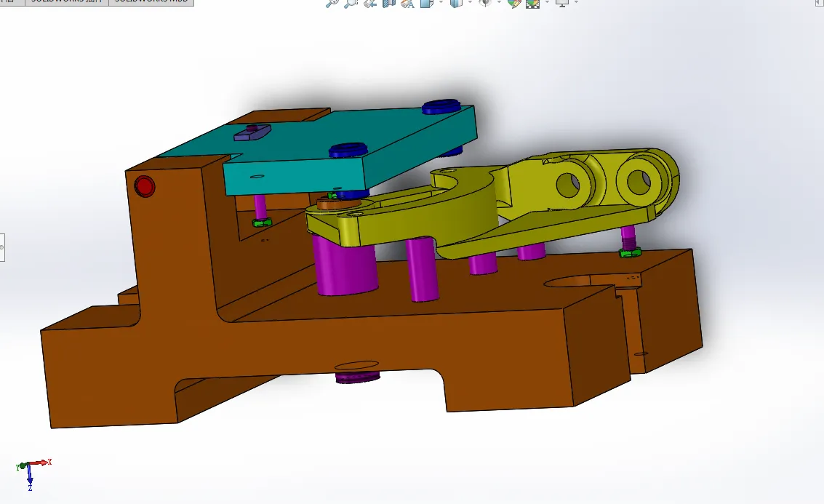Expand the View Settings dropdown arrow
Viewport: 824px width, 504px height.
click(577, 3)
